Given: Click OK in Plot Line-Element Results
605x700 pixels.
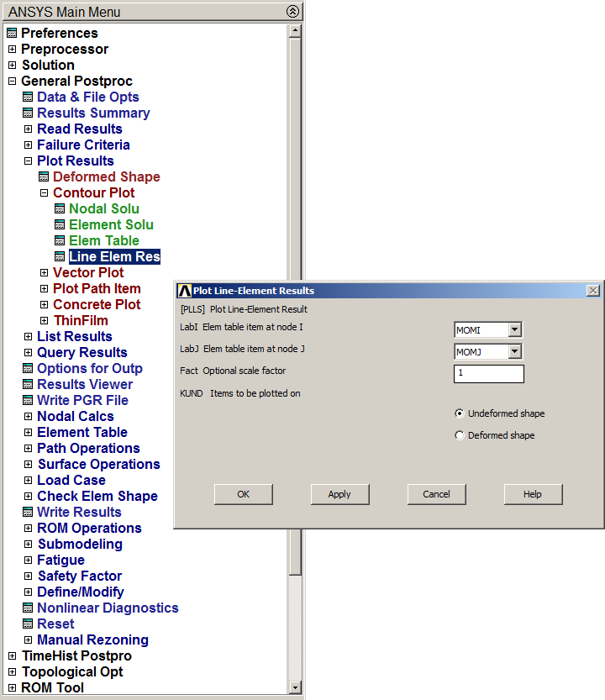Looking at the screenshot, I should (243, 494).
